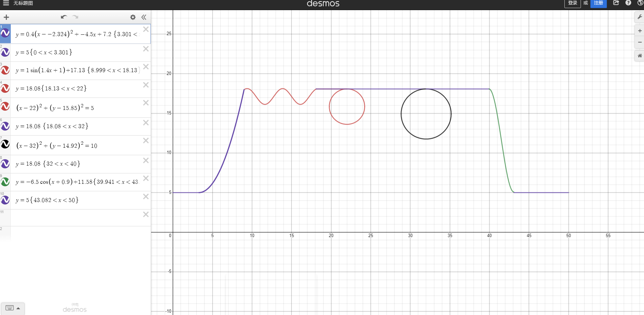Image resolution: width=644 pixels, height=315 pixels.
Task: Open expression list settings gear
Action: tap(133, 17)
